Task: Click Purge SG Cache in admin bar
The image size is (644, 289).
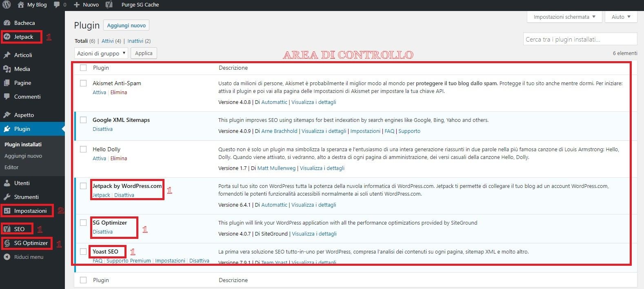Action: (x=140, y=5)
